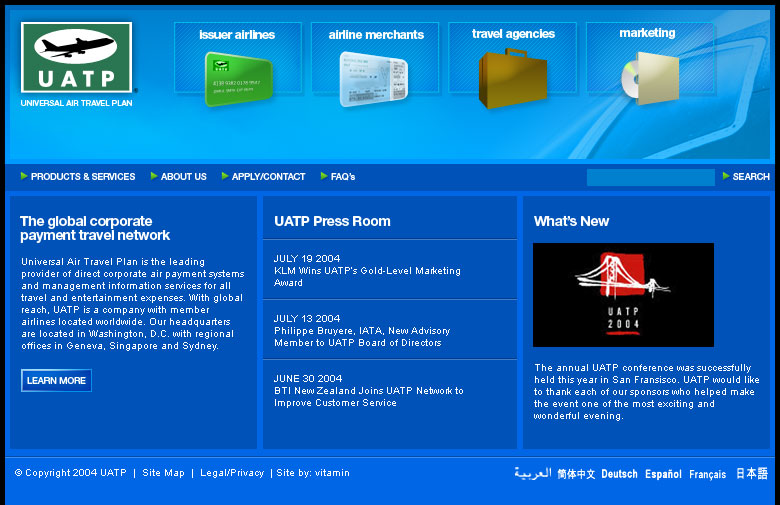The image size is (780, 505).
Task: Select the brown briefcase icon
Action: (x=512, y=78)
